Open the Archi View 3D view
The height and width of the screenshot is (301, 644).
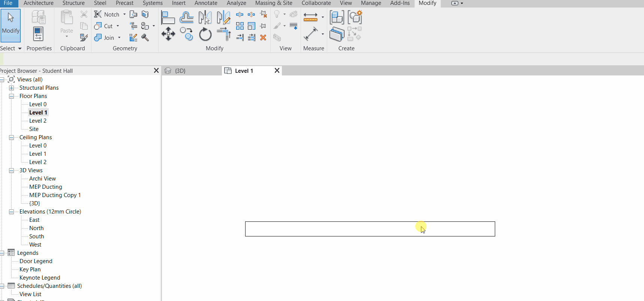42,179
